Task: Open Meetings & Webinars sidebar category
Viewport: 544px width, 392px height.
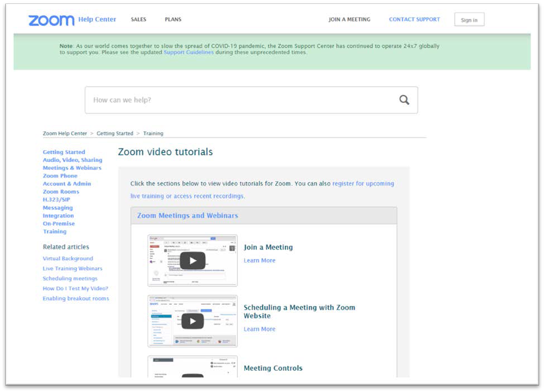Action: click(72, 168)
